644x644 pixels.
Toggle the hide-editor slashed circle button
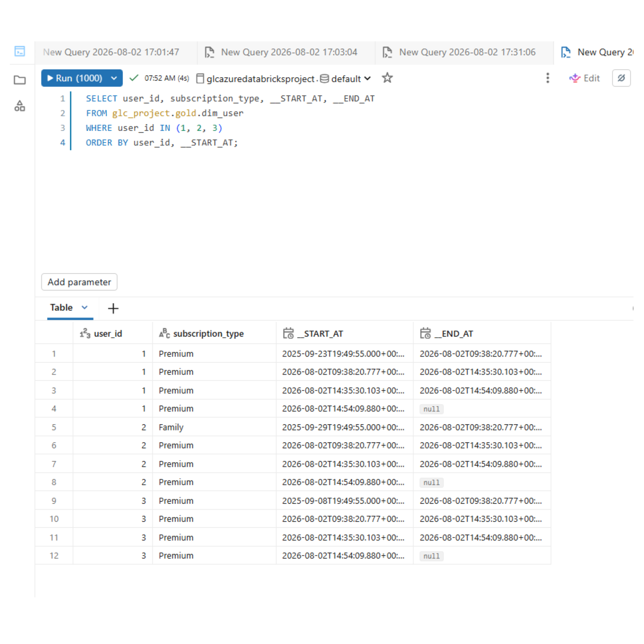[x=621, y=78]
